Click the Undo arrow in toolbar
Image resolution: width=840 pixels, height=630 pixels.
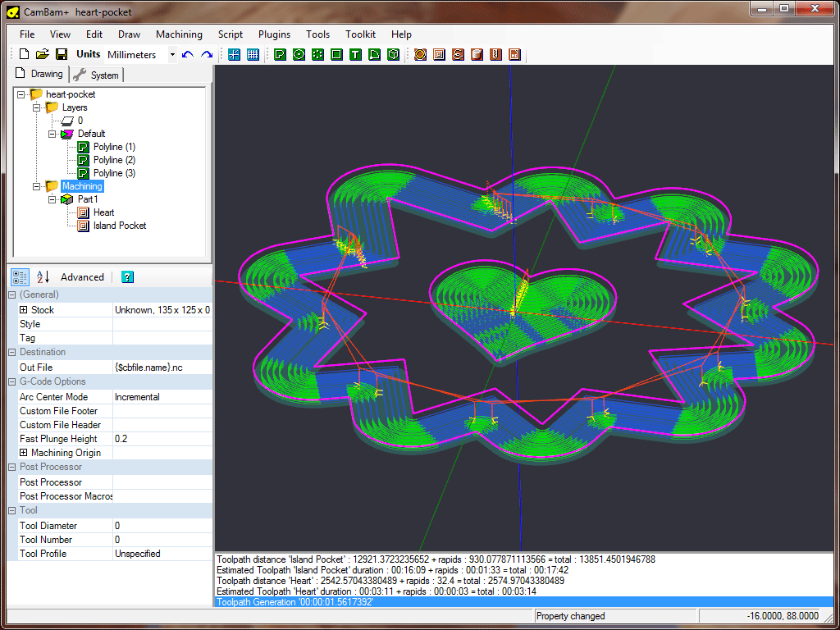pyautogui.click(x=188, y=54)
